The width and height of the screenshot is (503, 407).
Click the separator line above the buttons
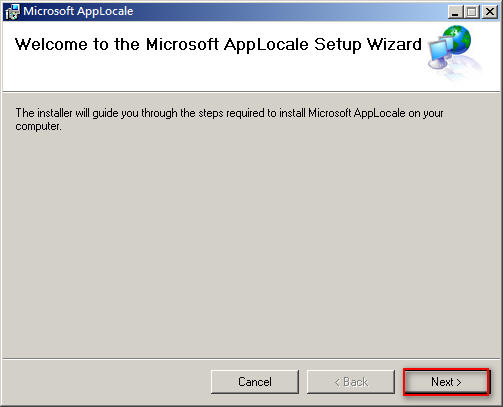(251, 359)
